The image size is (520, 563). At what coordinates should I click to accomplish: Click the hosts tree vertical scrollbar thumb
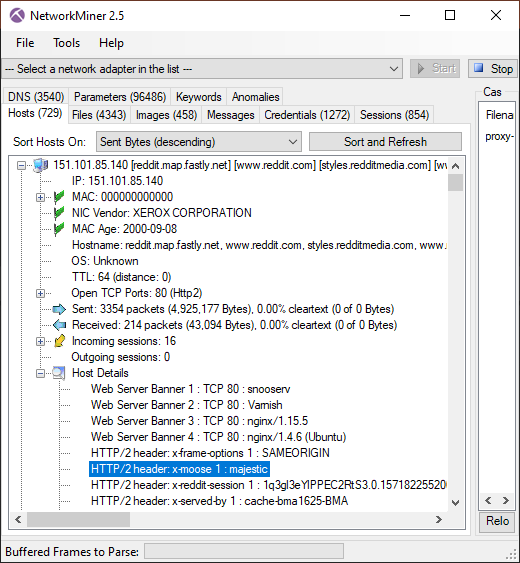click(455, 182)
